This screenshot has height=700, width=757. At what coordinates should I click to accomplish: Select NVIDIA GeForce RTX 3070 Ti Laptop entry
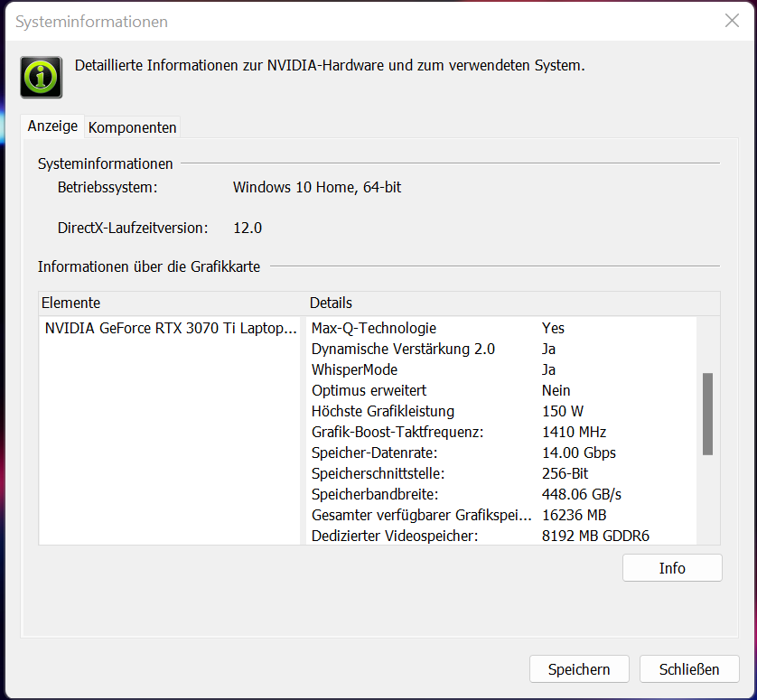coord(171,328)
